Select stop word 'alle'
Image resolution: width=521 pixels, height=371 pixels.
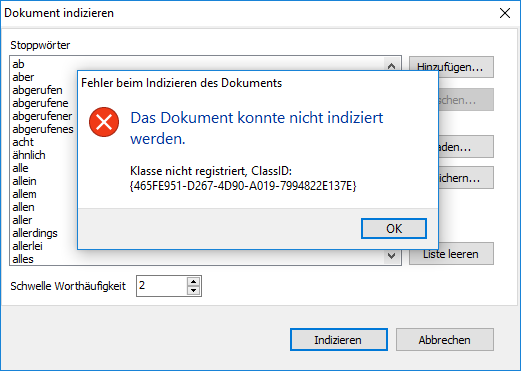(20, 168)
